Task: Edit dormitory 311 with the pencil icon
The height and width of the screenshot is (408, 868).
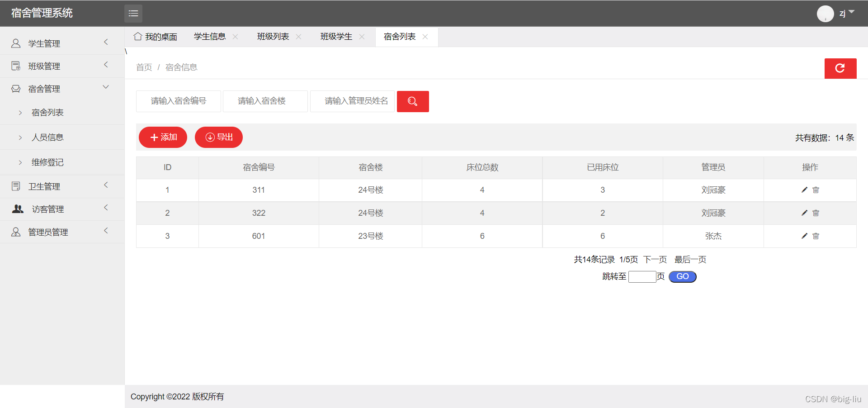Action: click(804, 190)
